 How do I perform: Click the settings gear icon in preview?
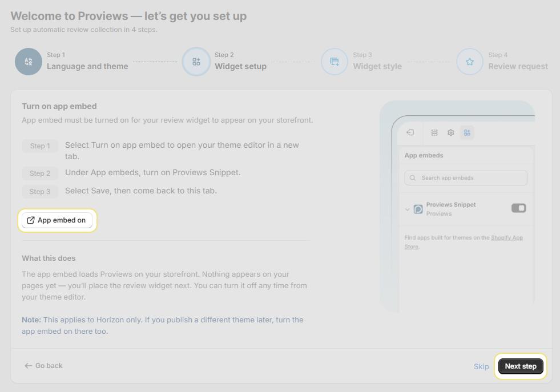coord(451,133)
